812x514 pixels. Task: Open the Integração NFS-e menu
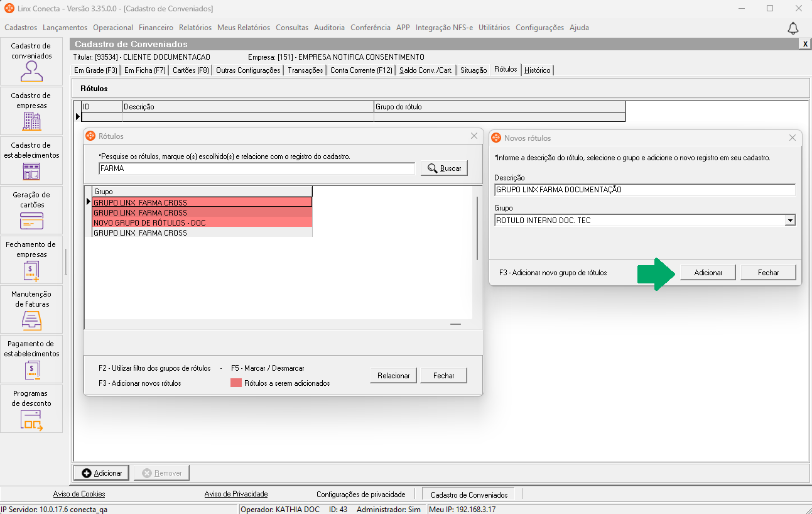coord(444,28)
